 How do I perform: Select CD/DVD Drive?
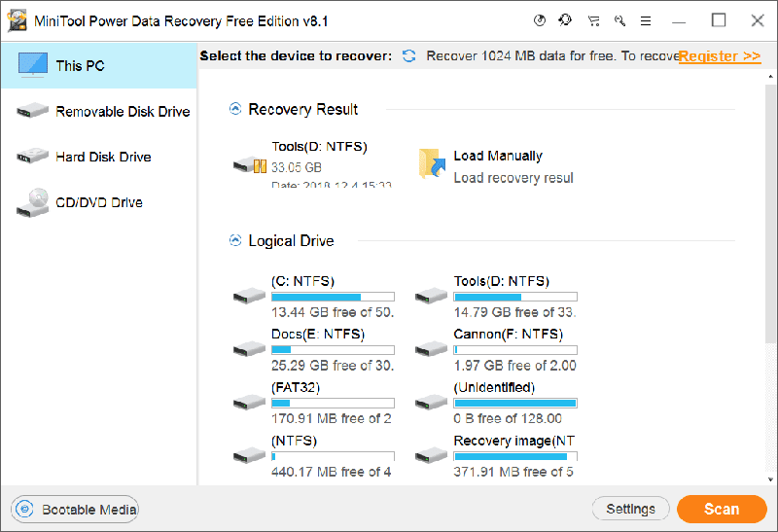click(99, 202)
